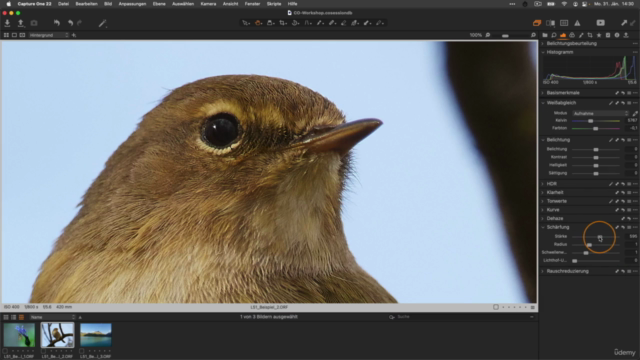
Task: Click the zoom-in magnifier icon at far right
Action: click(533, 35)
